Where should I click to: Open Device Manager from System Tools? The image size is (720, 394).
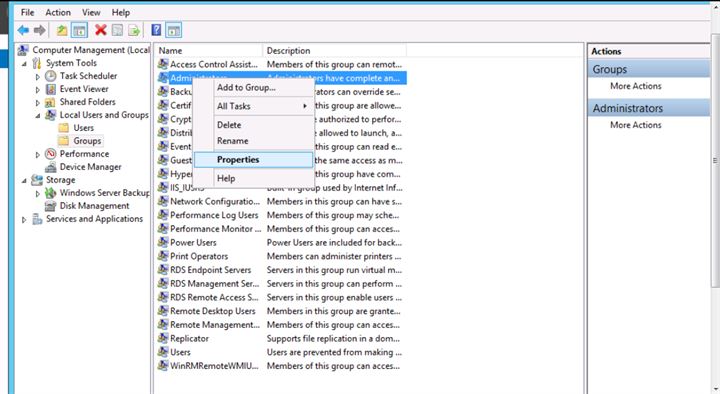(x=90, y=167)
